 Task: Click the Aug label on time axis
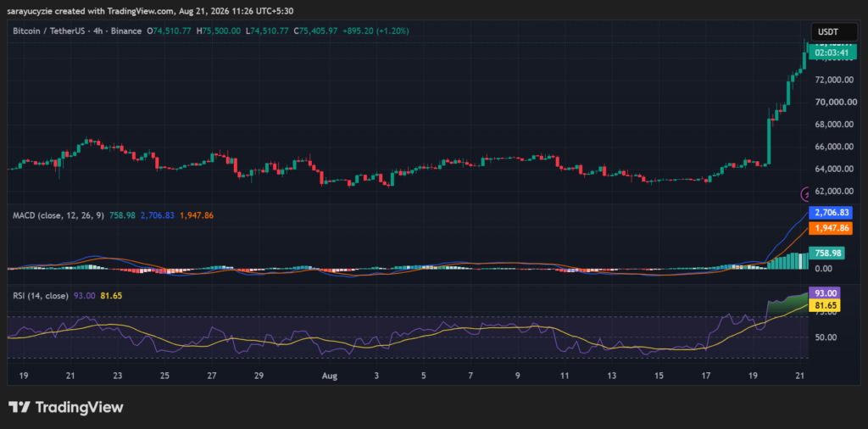coord(330,376)
